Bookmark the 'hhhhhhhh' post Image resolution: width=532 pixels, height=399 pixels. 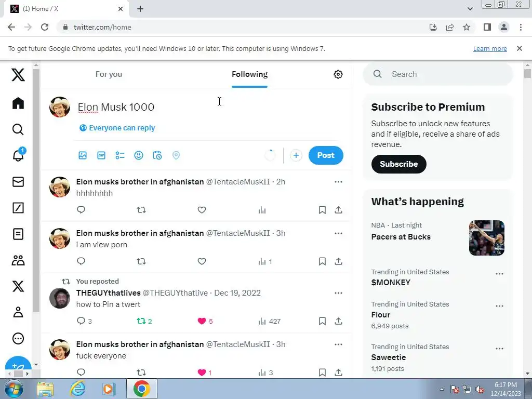322,210
